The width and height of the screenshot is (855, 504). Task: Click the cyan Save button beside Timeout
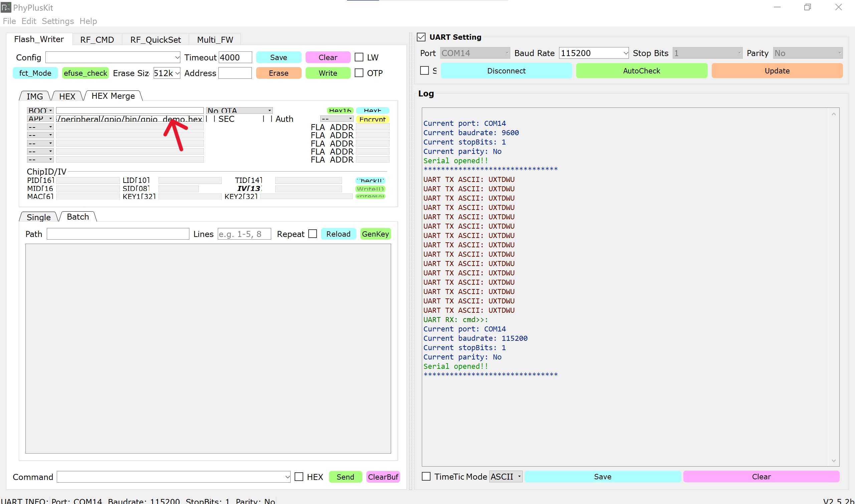pos(279,57)
